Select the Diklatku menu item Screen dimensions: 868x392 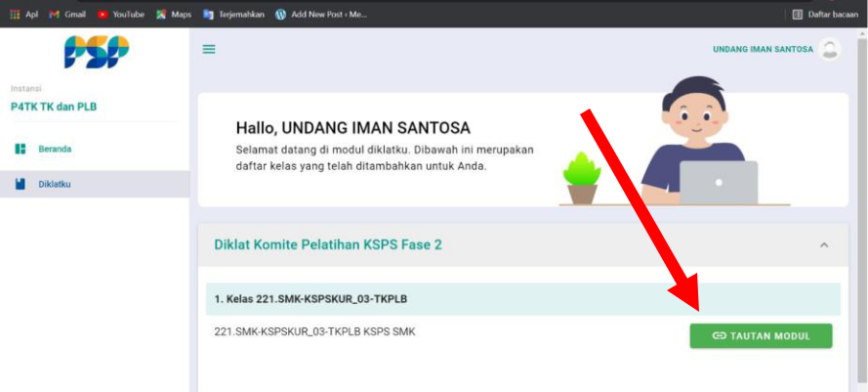pos(55,184)
